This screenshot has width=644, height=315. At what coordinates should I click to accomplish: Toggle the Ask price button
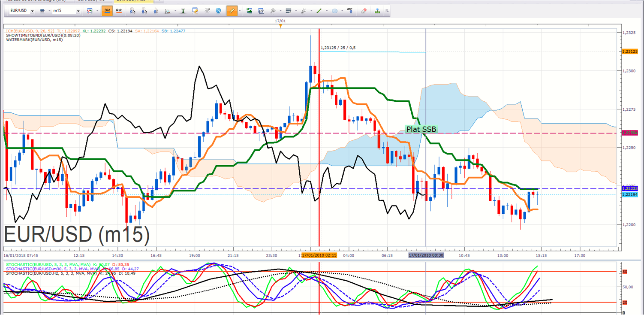[119, 11]
